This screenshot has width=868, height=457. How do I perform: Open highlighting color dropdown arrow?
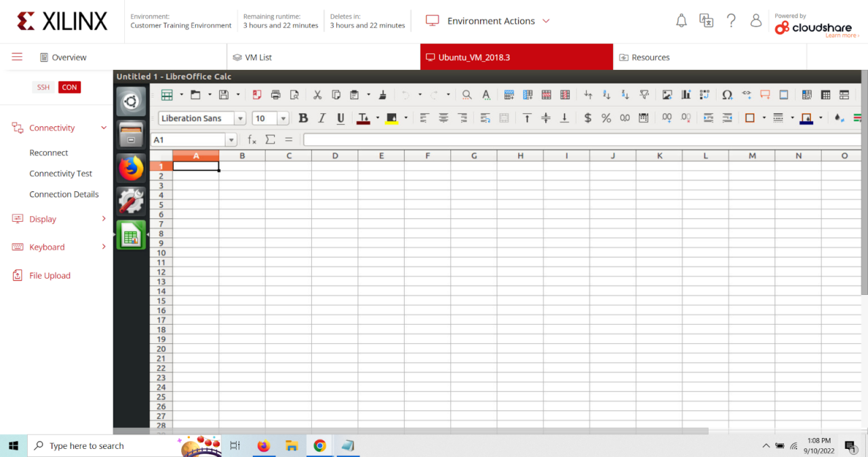coord(406,118)
